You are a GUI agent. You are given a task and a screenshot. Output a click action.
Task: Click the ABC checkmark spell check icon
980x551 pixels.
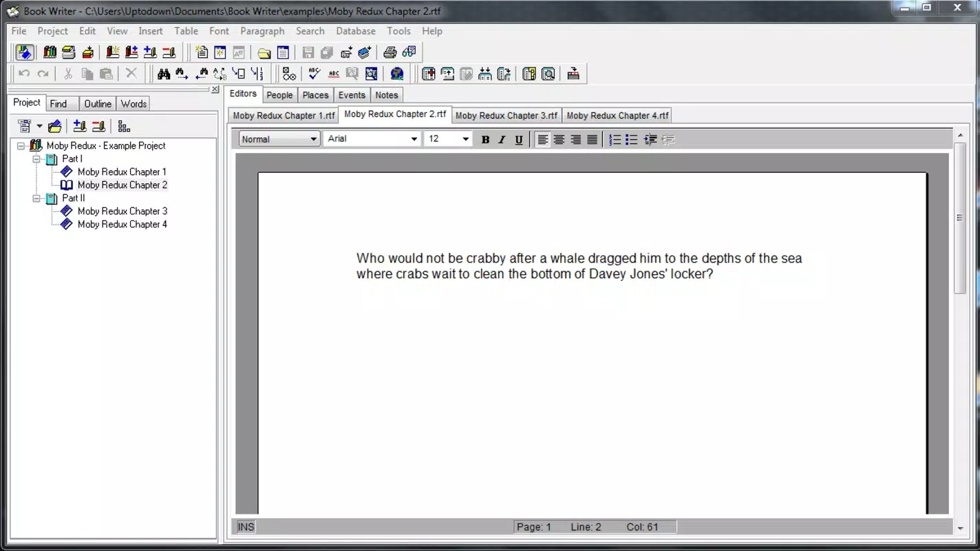point(315,74)
